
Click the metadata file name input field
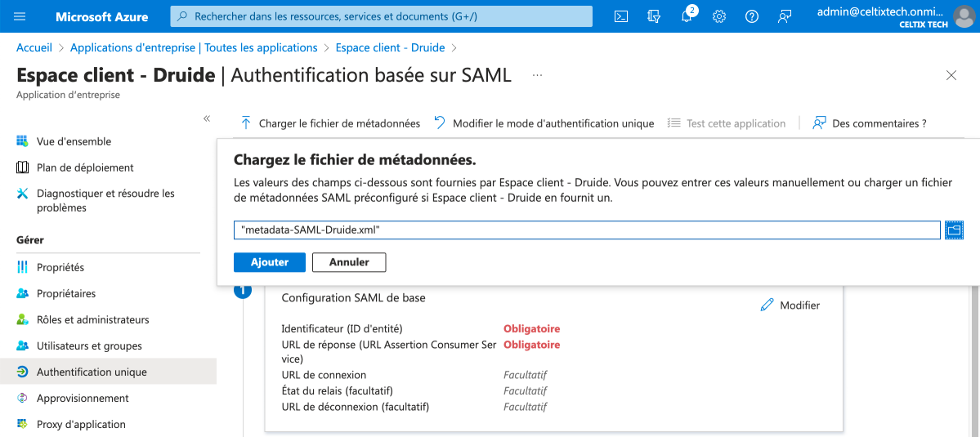(x=586, y=230)
